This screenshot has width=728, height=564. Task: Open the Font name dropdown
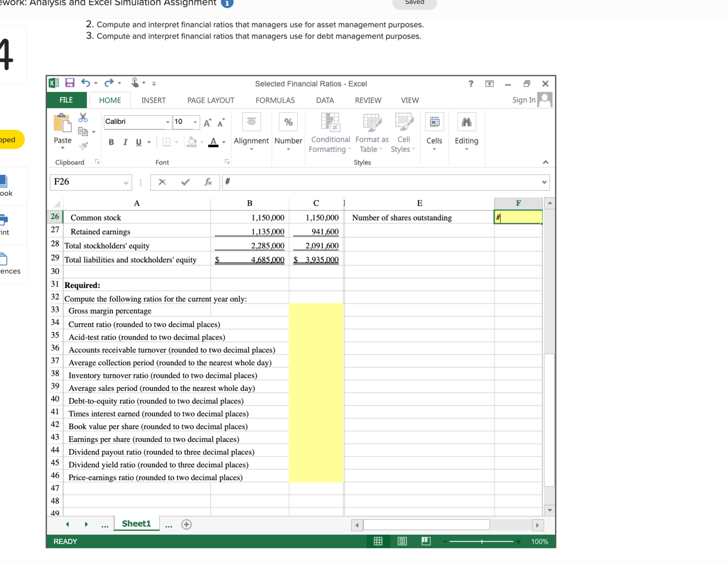click(x=168, y=122)
